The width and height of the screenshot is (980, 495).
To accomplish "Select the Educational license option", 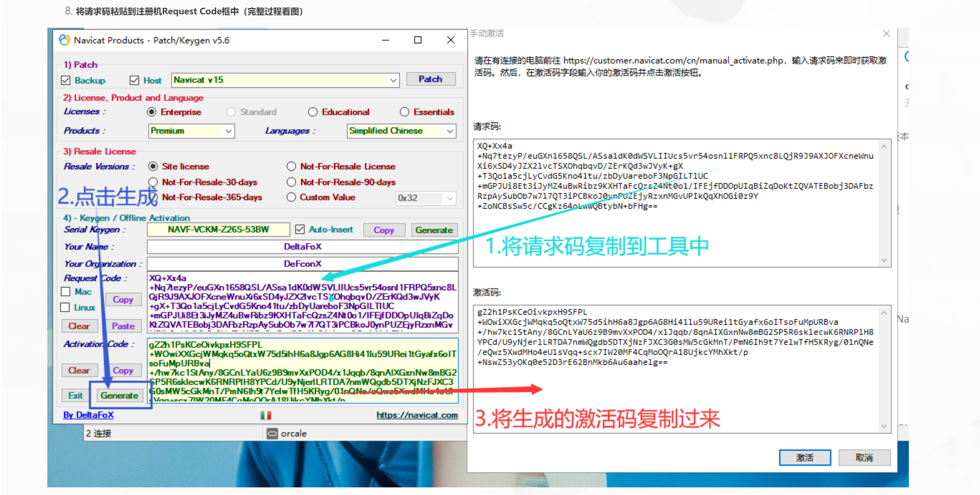I will pos(312,112).
